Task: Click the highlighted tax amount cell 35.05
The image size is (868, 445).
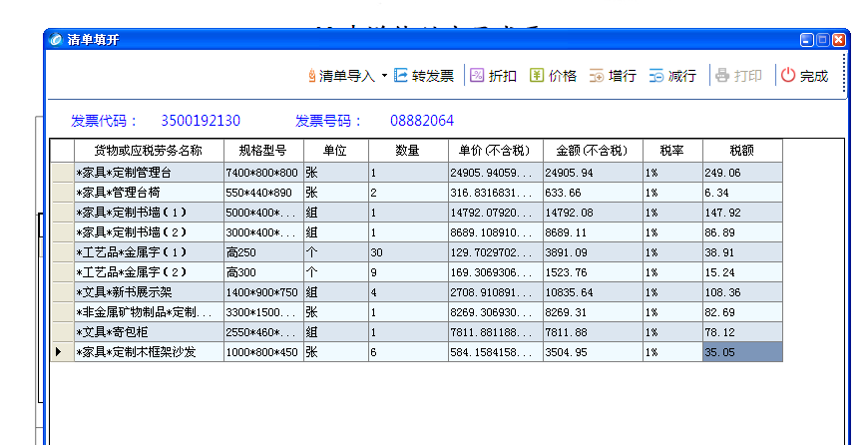Action: click(741, 352)
